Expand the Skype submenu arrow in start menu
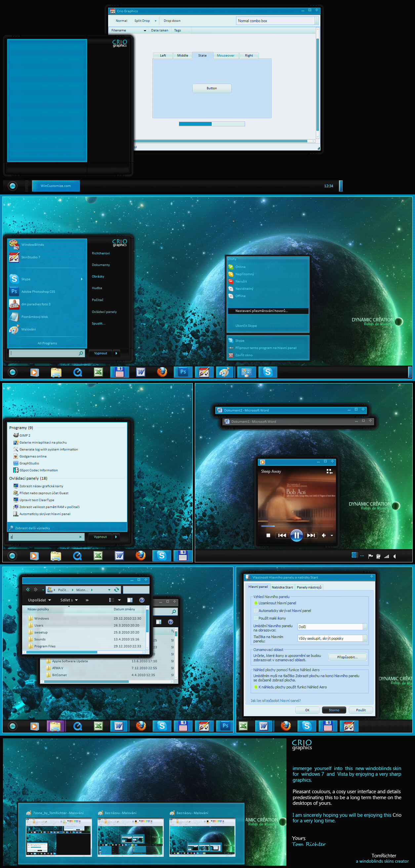The width and height of the screenshot is (415, 868). (82, 279)
